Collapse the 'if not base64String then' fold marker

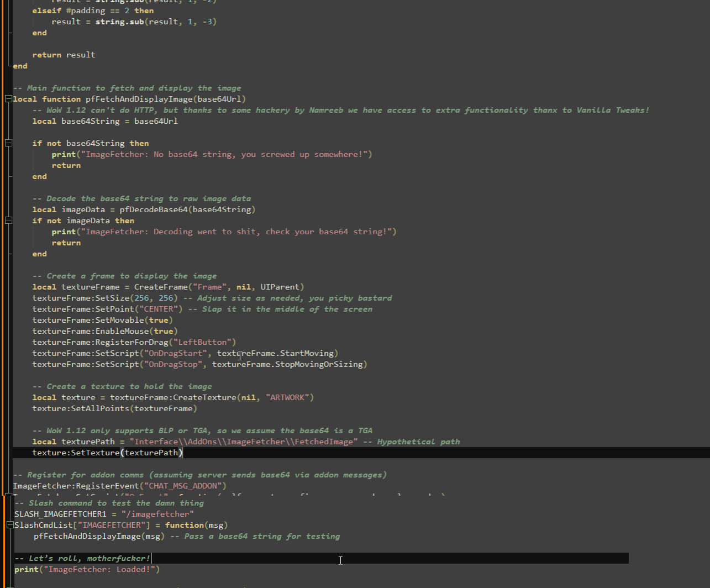(8, 143)
